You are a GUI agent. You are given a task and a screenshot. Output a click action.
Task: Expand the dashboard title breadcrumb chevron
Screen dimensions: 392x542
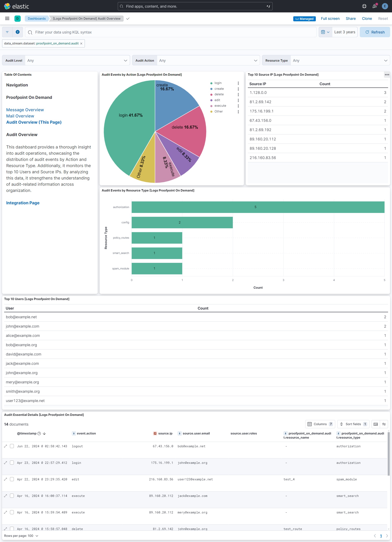coord(128,19)
